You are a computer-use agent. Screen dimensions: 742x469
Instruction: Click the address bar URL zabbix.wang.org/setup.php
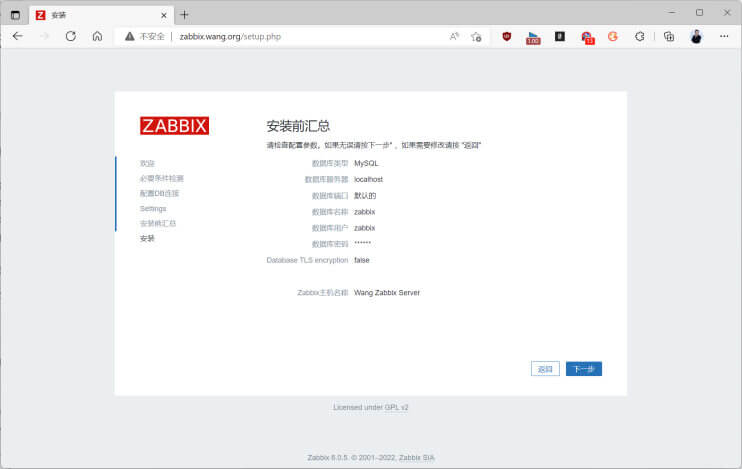(230, 36)
